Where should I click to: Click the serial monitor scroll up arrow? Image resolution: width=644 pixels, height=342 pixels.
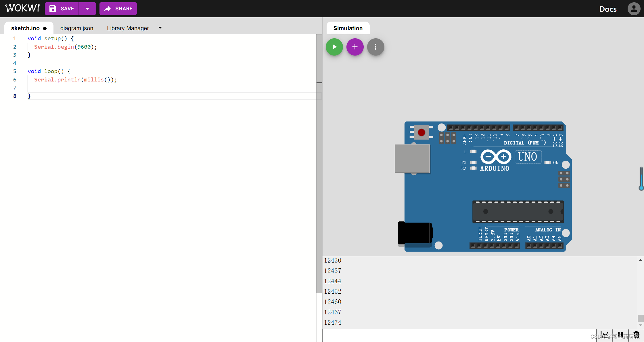click(641, 260)
